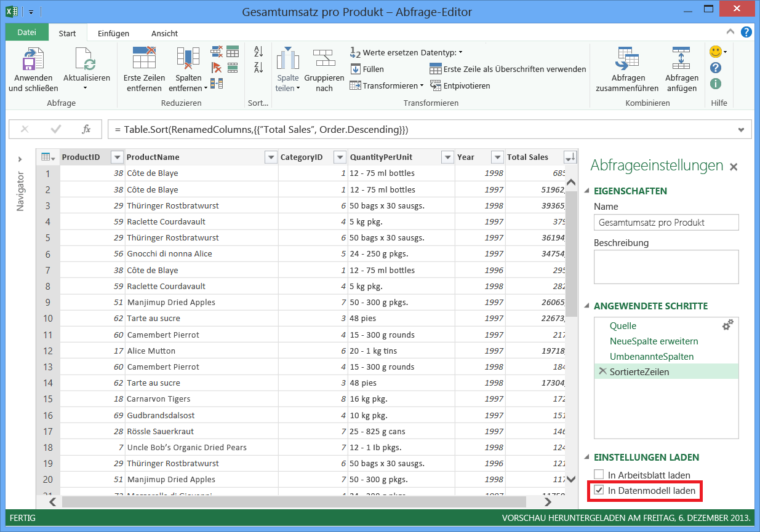This screenshot has height=532, width=760.
Task: Click Erste Zeilen entfernen icon
Action: click(144, 58)
